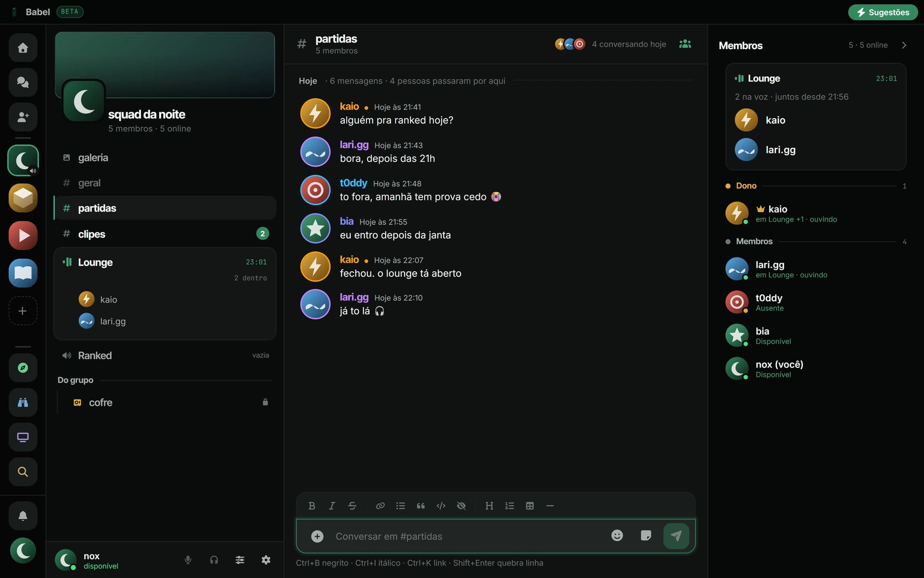Toggle bold formatting
The width and height of the screenshot is (924, 578).
point(312,506)
